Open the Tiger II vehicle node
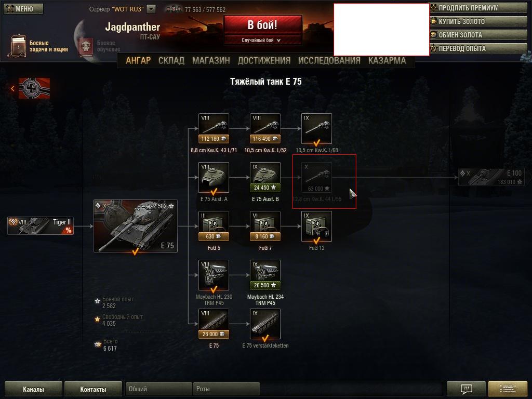Viewport: 532px width, 399px height. coord(41,226)
